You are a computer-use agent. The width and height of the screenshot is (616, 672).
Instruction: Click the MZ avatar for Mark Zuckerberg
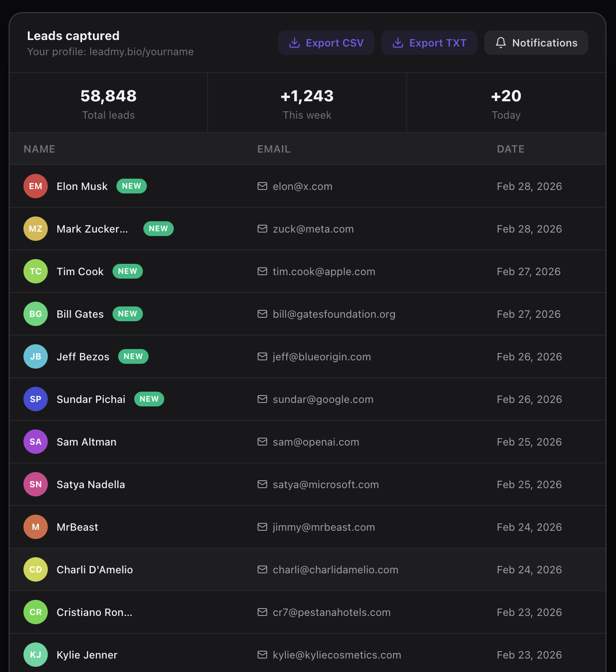tap(36, 229)
